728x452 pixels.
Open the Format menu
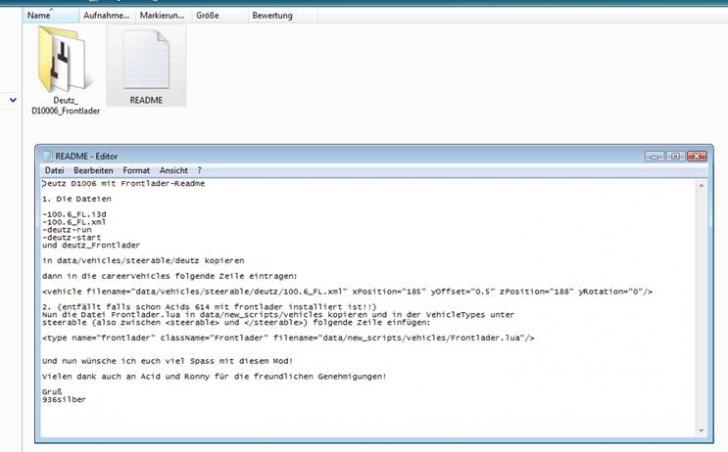click(x=136, y=170)
